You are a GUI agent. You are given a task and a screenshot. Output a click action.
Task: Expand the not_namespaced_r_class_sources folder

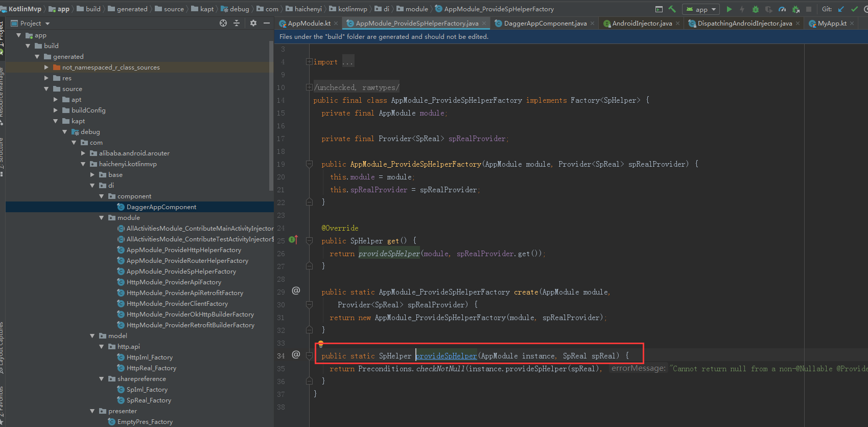click(46, 67)
